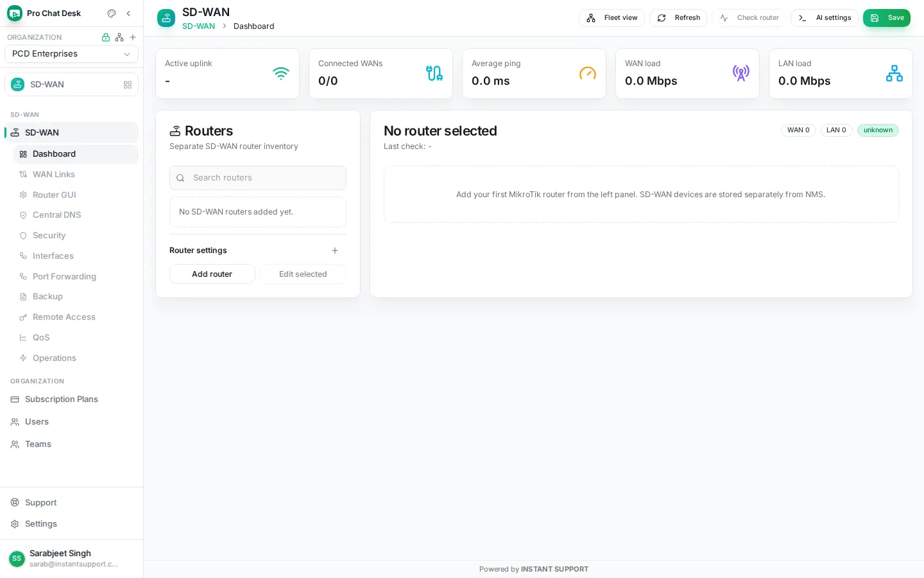
Task: Collapse the sidebar with the chevron arrow
Action: tap(128, 13)
